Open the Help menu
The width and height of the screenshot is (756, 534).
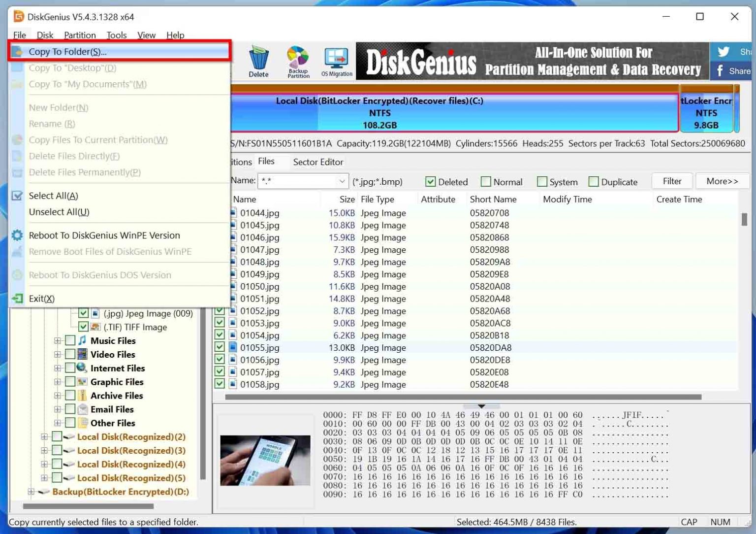point(175,35)
